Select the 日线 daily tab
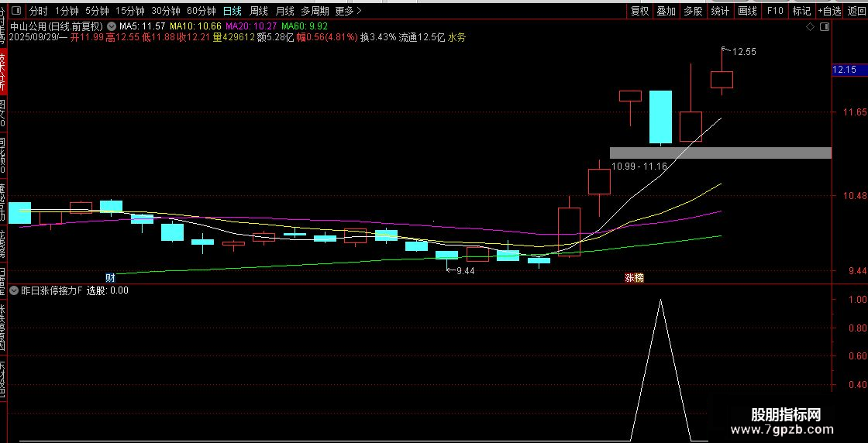Image resolution: width=868 pixels, height=443 pixels. (x=232, y=11)
